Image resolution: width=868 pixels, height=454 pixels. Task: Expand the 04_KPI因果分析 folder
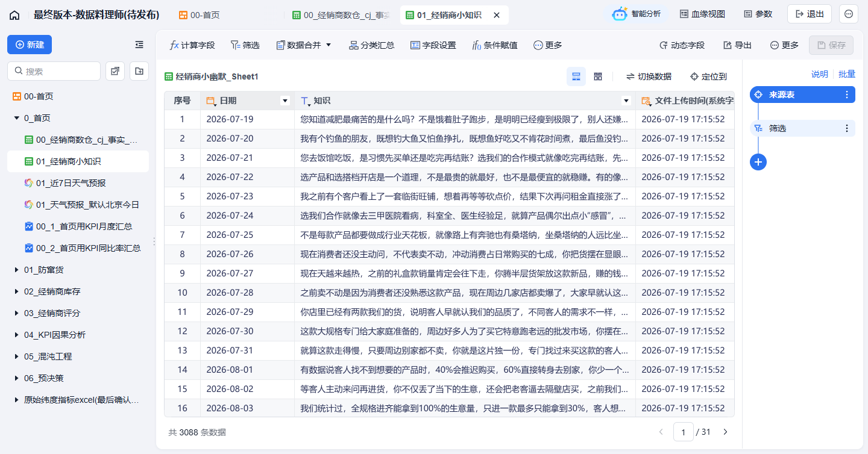point(17,335)
